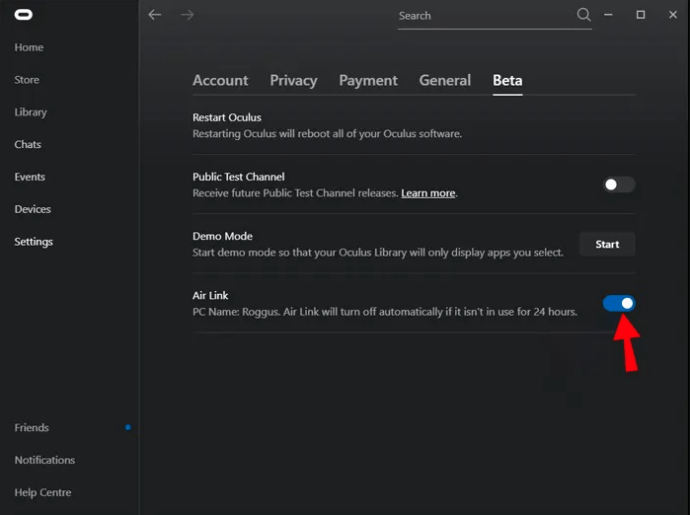Click the search magnifier icon

[x=584, y=15]
